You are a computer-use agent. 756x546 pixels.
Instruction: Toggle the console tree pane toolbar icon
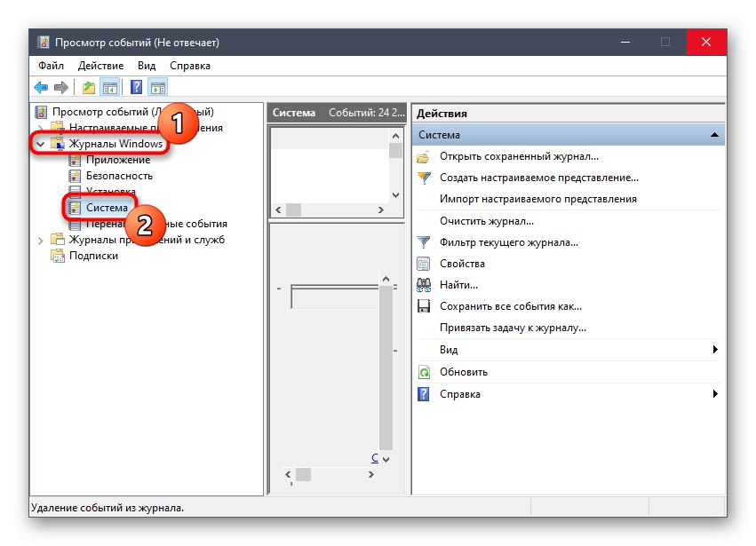pyautogui.click(x=109, y=88)
